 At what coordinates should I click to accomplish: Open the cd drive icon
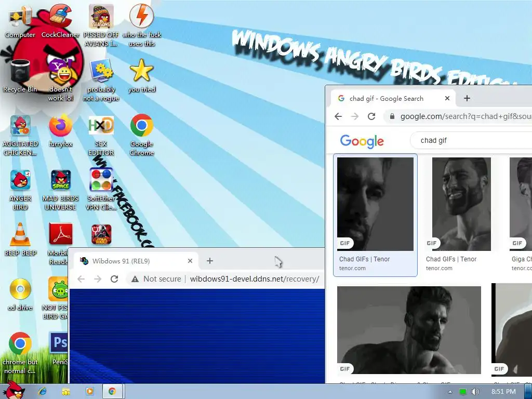[x=20, y=294]
